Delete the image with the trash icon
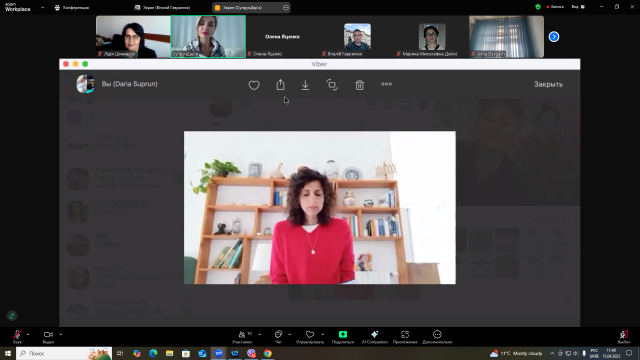The height and width of the screenshot is (360, 640). pos(360,85)
